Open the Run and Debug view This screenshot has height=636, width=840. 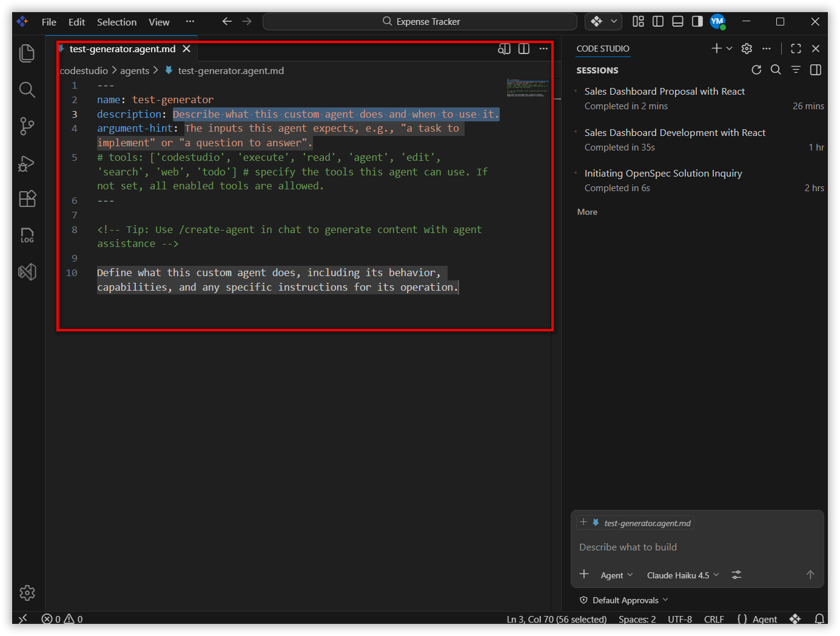click(27, 163)
